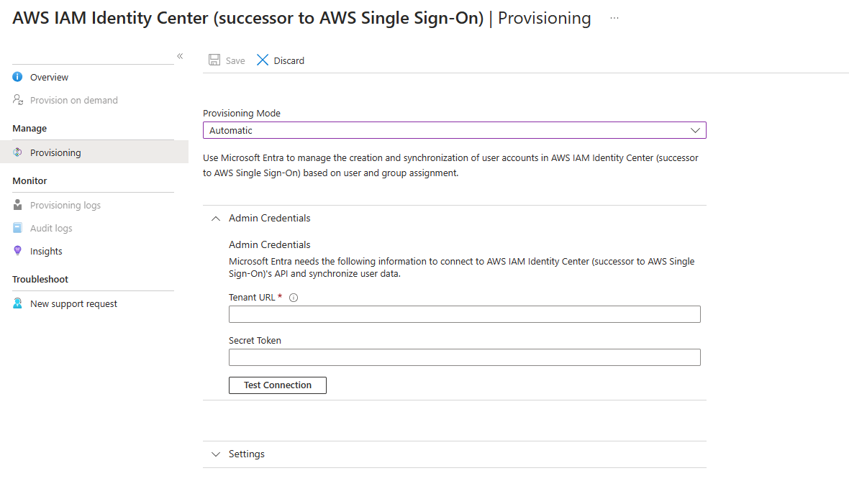The image size is (849, 504).
Task: Collapse the Admin Credentials section
Action: click(x=216, y=218)
